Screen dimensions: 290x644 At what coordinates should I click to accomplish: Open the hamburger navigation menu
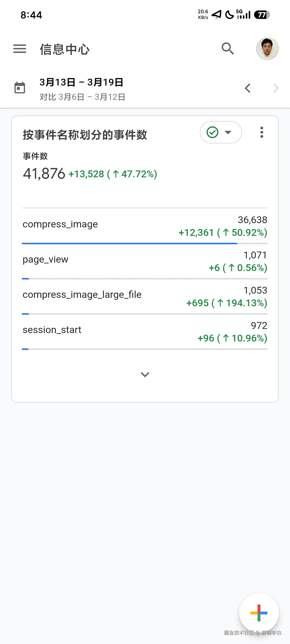click(x=20, y=49)
